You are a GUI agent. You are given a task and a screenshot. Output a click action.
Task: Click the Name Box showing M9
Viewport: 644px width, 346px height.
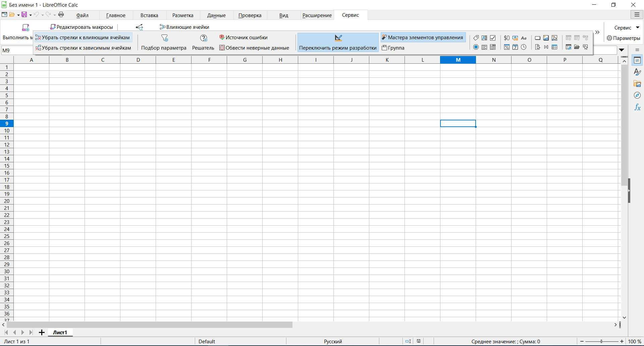[x=17, y=50]
